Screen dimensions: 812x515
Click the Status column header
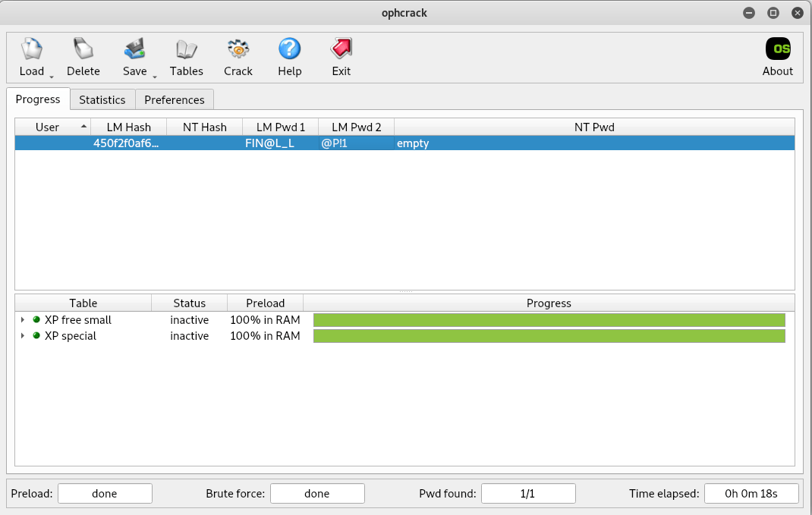point(189,303)
